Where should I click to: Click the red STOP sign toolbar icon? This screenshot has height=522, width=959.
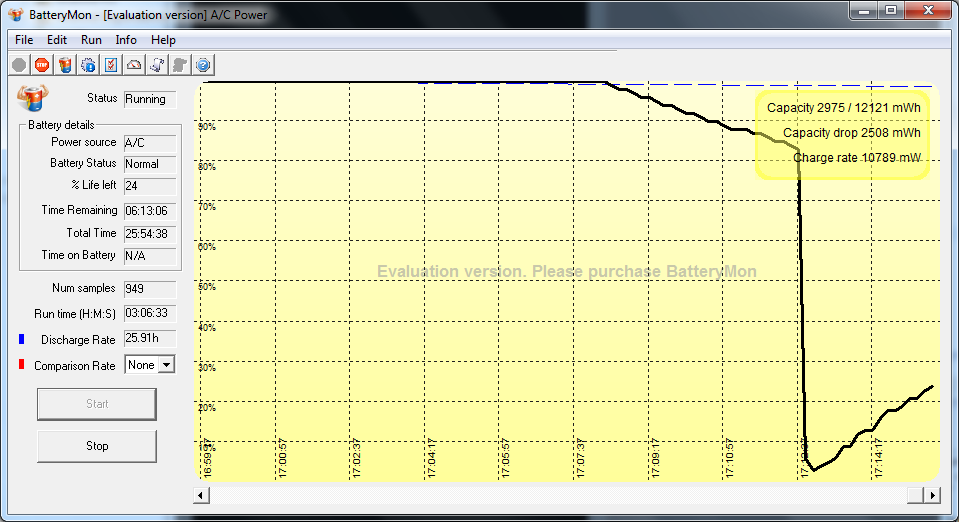tap(42, 65)
